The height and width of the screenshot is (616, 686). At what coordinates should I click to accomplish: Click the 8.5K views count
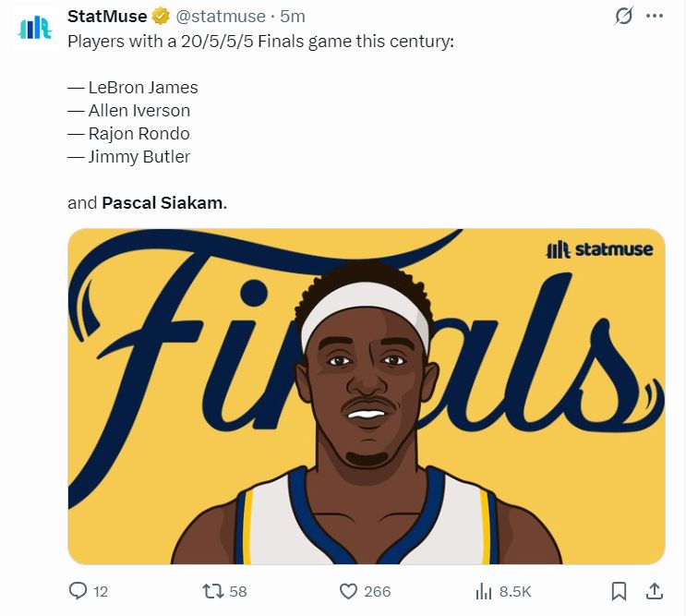(515, 591)
